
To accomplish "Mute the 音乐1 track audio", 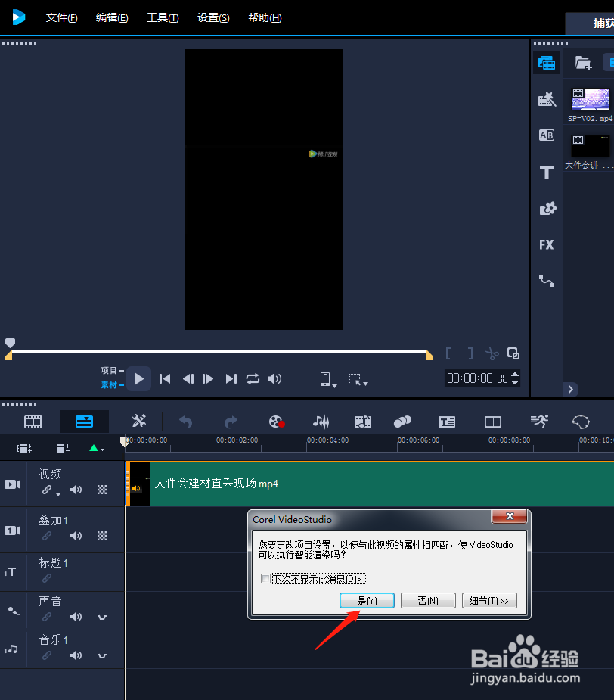I will pos(75,655).
